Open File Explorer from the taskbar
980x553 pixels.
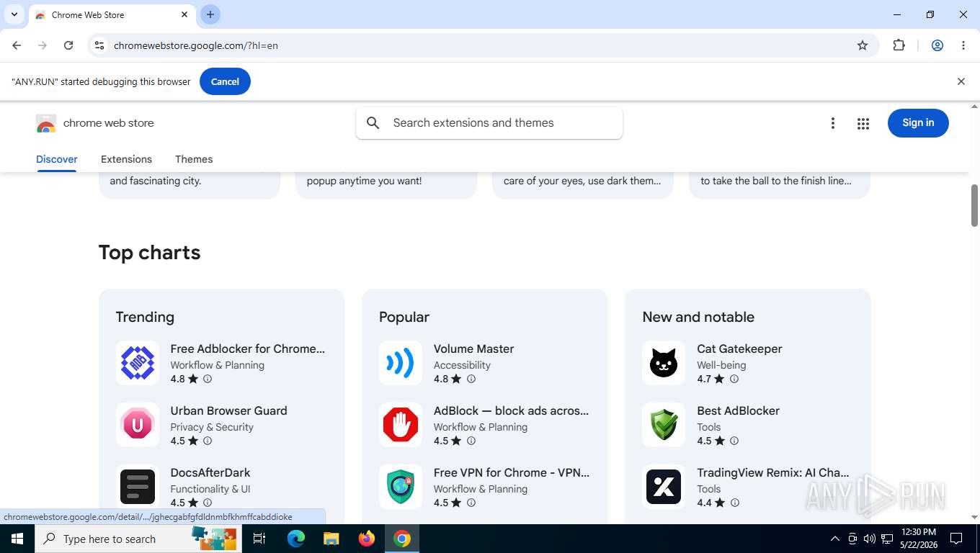coord(331,539)
